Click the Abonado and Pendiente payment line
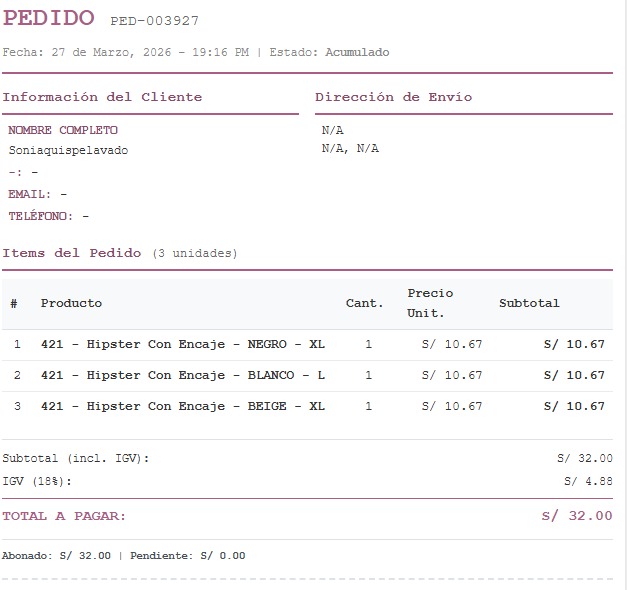This screenshot has width=627, height=590. click(123, 555)
